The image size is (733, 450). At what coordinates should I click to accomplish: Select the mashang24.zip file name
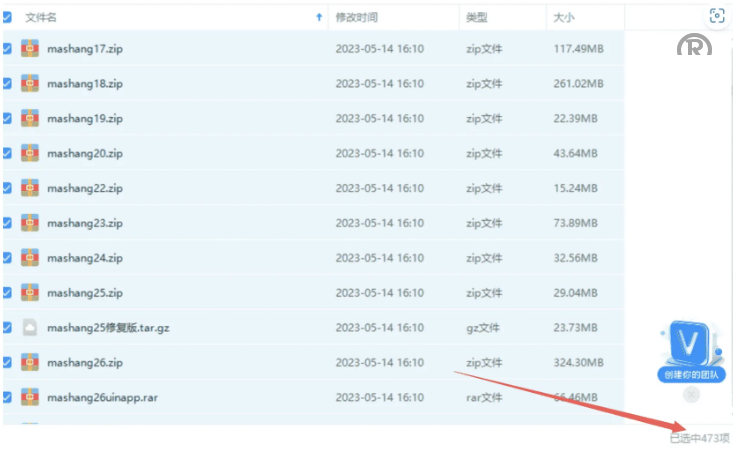[x=84, y=258]
